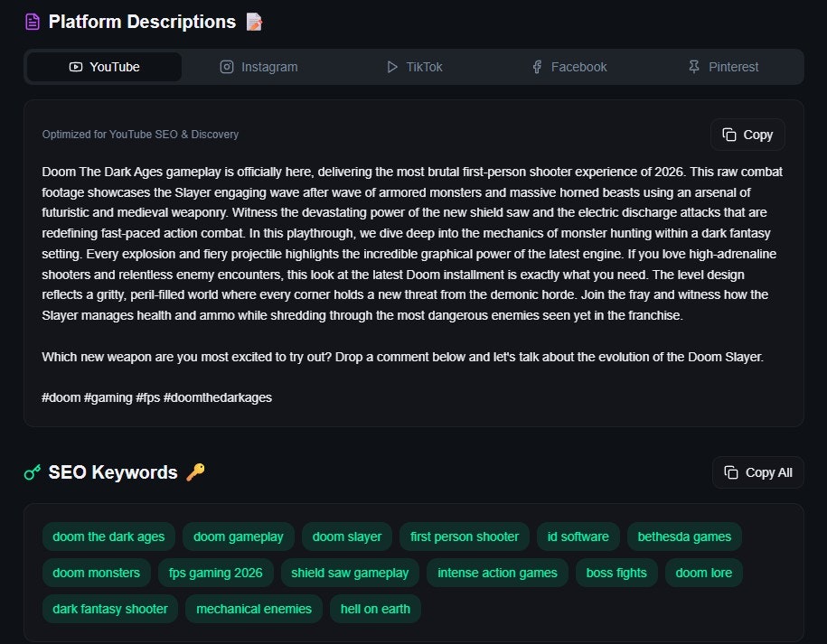Click the Pinterest pin icon

tap(694, 67)
